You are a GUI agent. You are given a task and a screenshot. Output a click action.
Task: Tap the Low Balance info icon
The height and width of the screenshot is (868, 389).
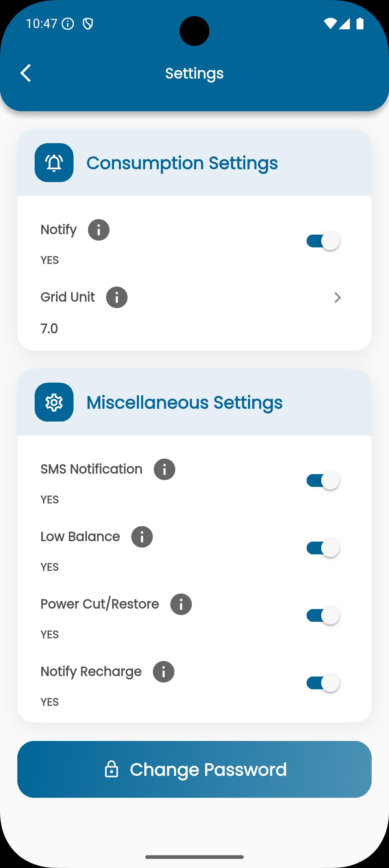coord(142,537)
